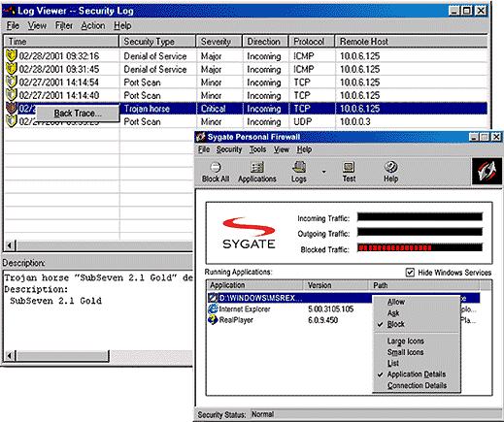Image resolution: width=504 pixels, height=422 pixels.
Task: Click description pane scrollbar left arrow
Action: click(x=11, y=356)
